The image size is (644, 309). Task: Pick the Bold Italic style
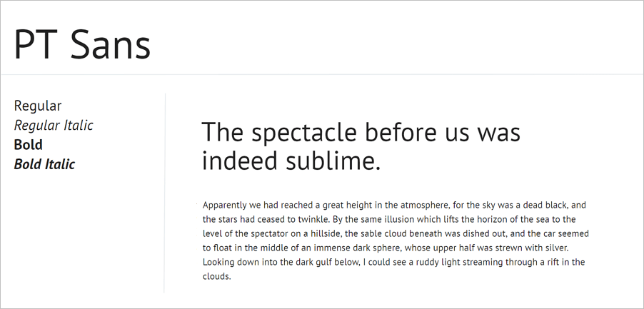click(x=44, y=165)
